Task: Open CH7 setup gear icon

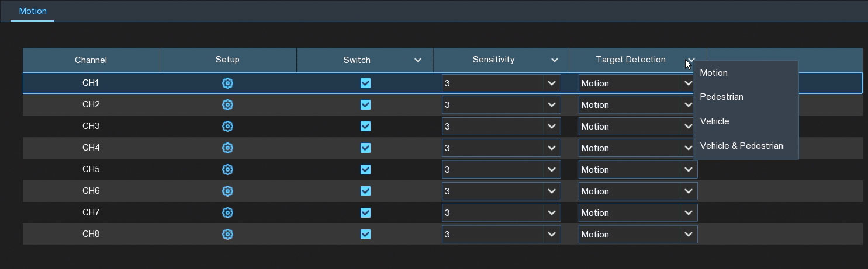Action: click(227, 213)
